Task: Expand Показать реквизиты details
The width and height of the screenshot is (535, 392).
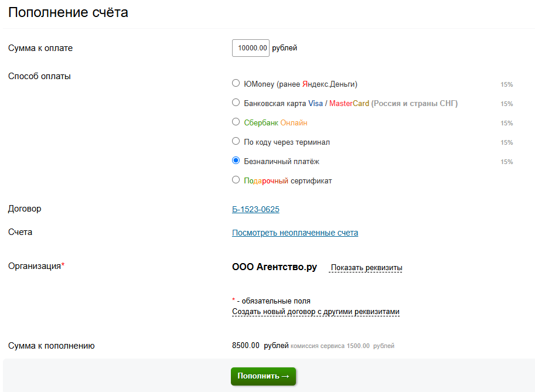Action: coord(366,268)
